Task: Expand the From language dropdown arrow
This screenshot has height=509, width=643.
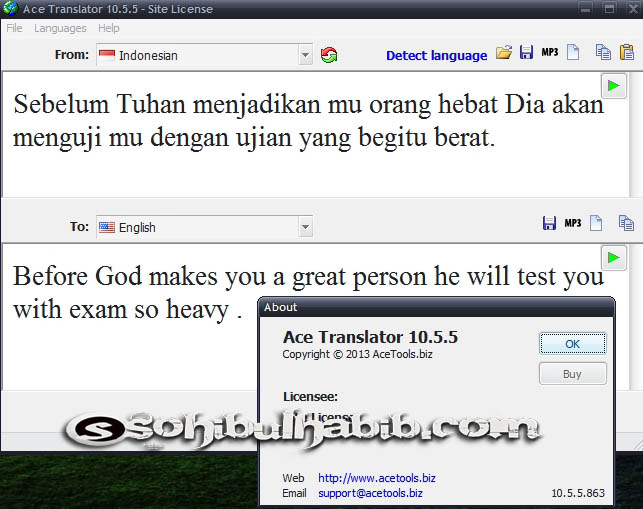Action: (305, 55)
